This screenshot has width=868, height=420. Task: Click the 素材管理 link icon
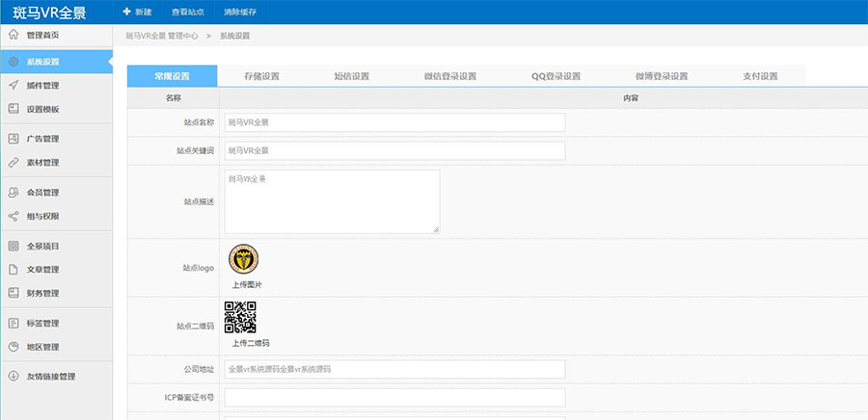[x=14, y=163]
